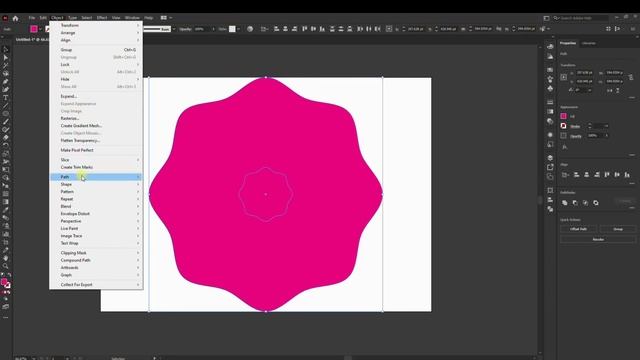The image size is (640, 360).
Task: Open the File menu
Action: click(x=31, y=18)
